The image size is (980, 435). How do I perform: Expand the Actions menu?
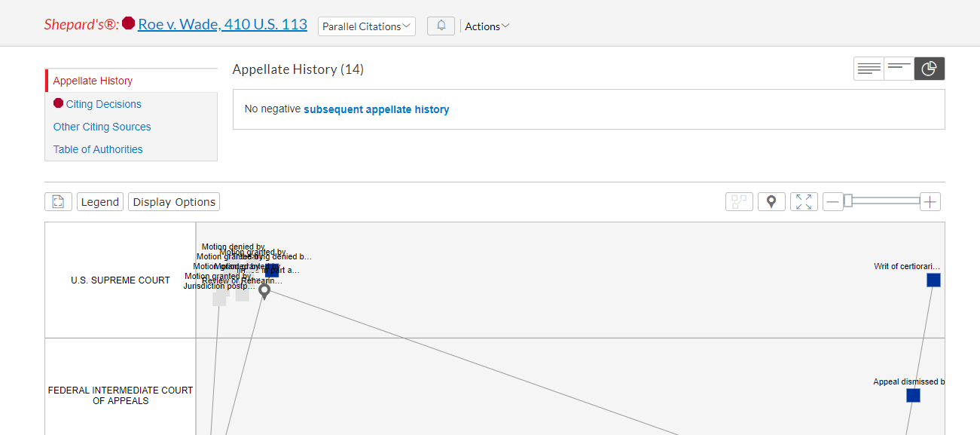487,26
